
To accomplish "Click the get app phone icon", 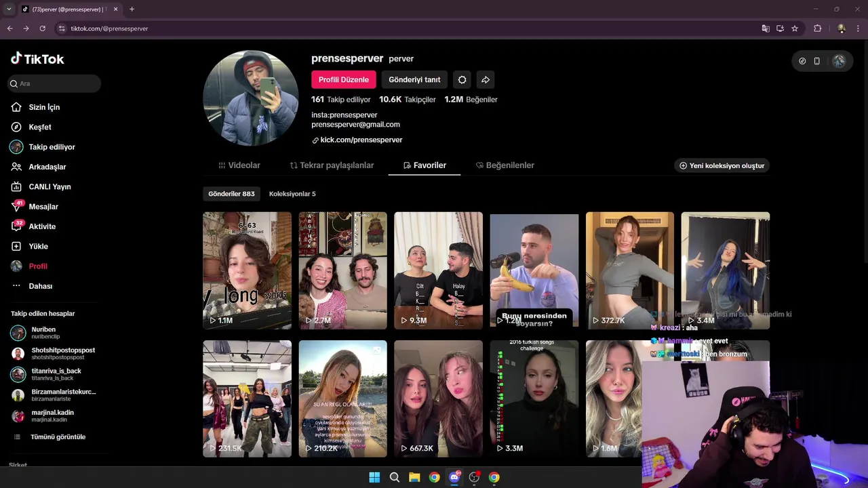I will coord(817,61).
